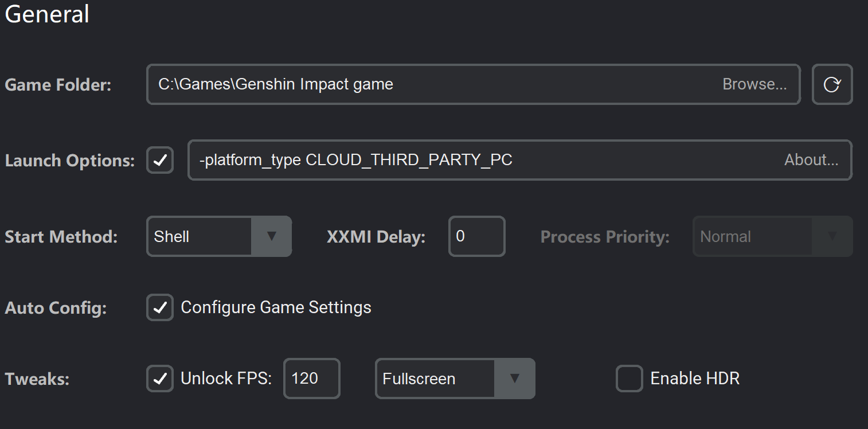Click the FPS value field showing 120
This screenshot has height=429, width=868.
(311, 379)
